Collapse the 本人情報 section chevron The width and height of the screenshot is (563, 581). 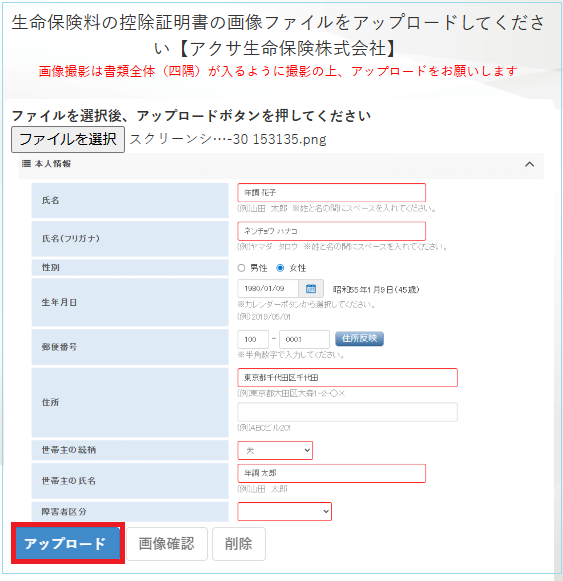[x=530, y=164]
